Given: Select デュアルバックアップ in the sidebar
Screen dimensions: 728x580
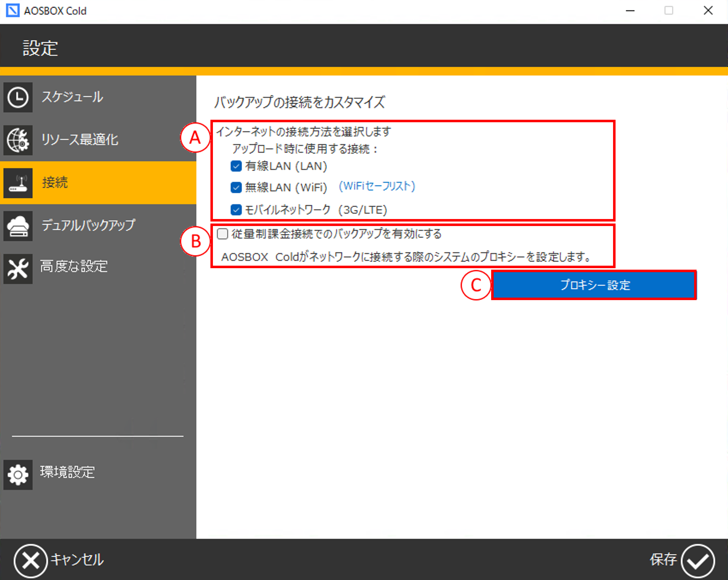Looking at the screenshot, I should (x=89, y=225).
